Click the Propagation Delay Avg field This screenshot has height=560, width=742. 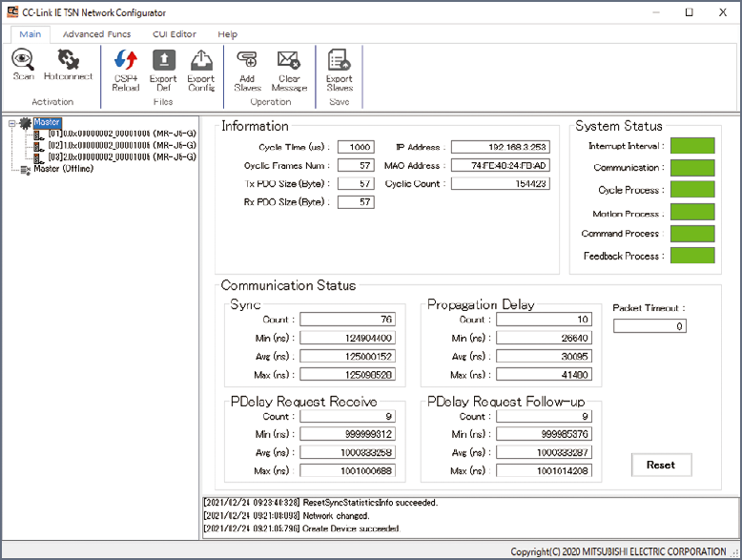coord(544,356)
